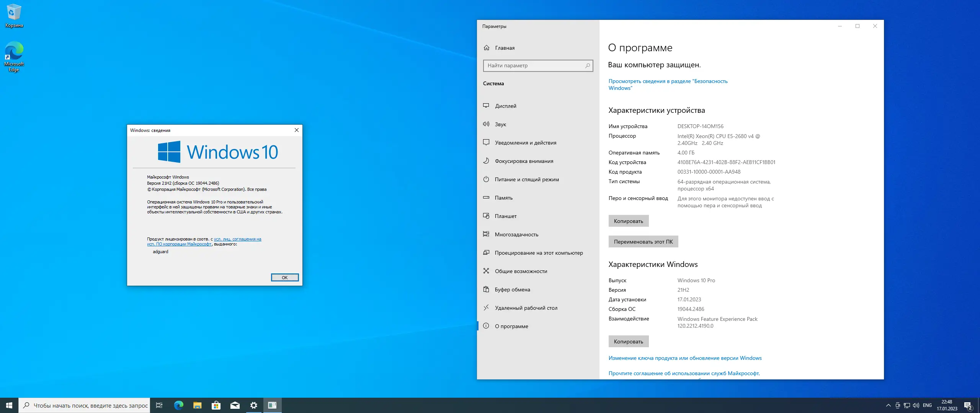This screenshot has height=413, width=980.
Task: Open the ENG language switcher
Action: click(927, 405)
